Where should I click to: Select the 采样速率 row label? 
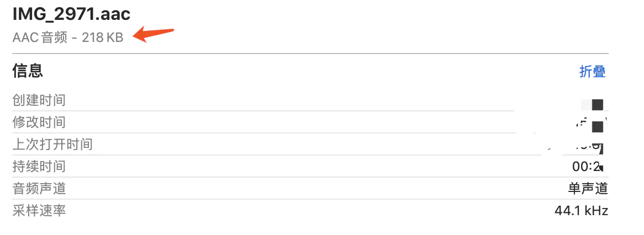[39, 211]
